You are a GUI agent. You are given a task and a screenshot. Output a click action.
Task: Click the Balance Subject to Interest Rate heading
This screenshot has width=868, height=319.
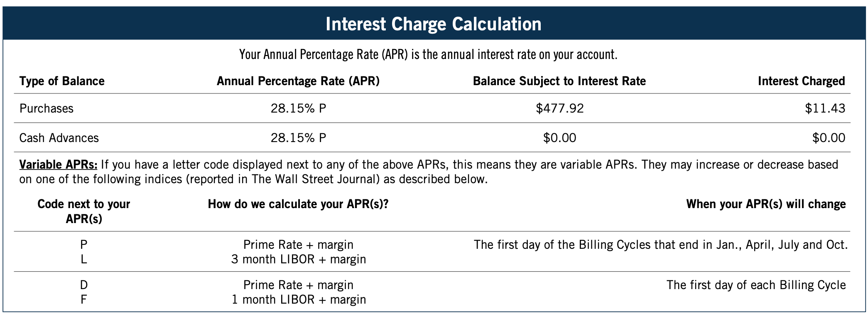559,81
